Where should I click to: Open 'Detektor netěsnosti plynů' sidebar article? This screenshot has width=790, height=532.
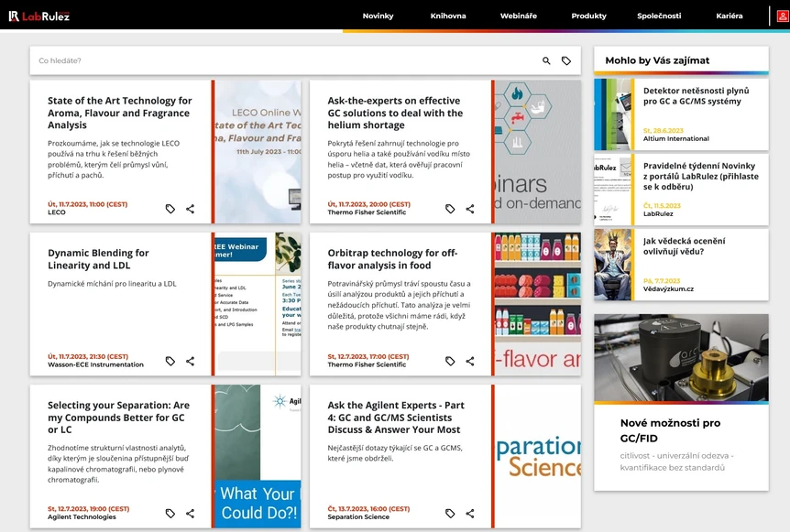696,95
